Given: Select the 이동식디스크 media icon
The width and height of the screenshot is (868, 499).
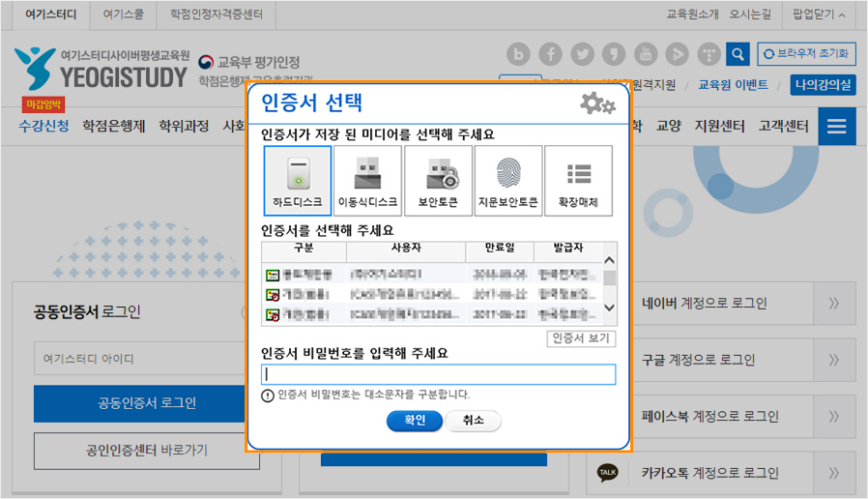Looking at the screenshot, I should click(367, 181).
